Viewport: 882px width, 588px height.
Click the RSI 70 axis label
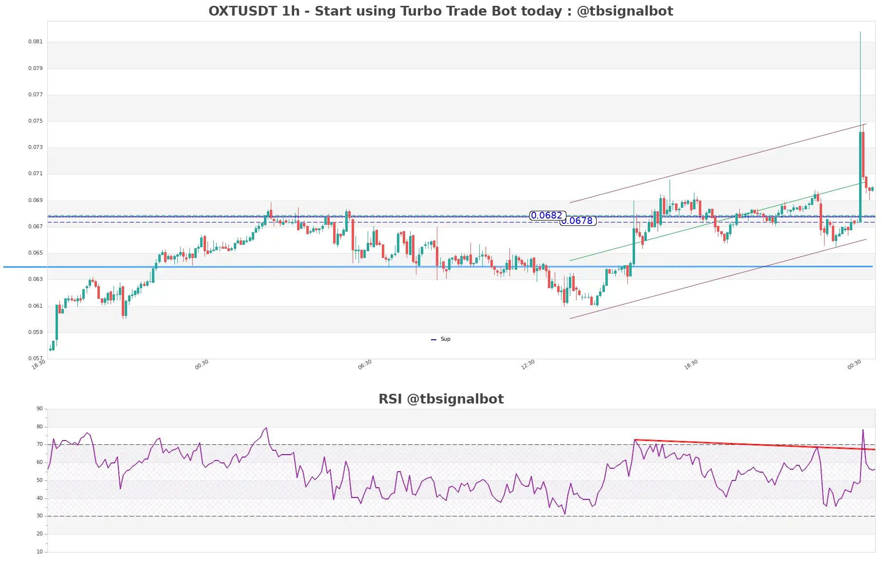point(40,444)
